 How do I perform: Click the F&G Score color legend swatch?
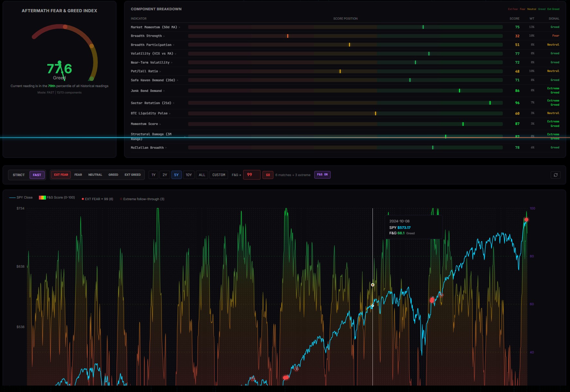[42, 198]
